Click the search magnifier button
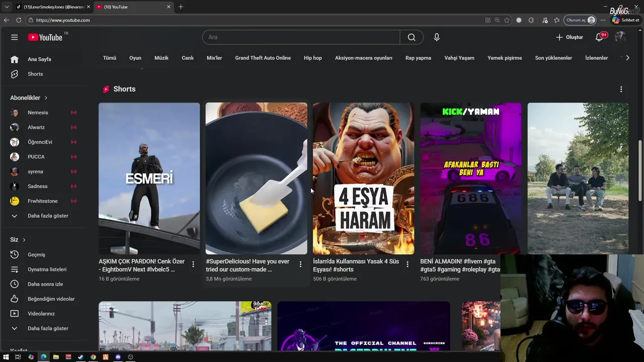The height and width of the screenshot is (362, 644). [412, 37]
